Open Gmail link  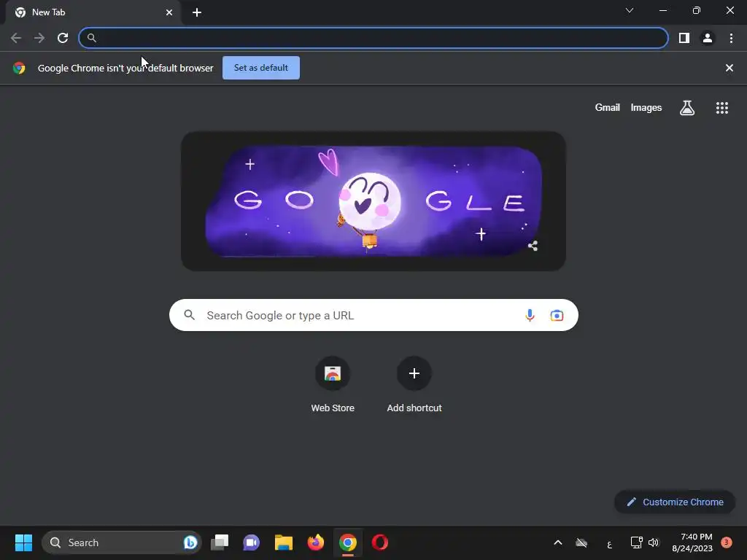coord(608,108)
